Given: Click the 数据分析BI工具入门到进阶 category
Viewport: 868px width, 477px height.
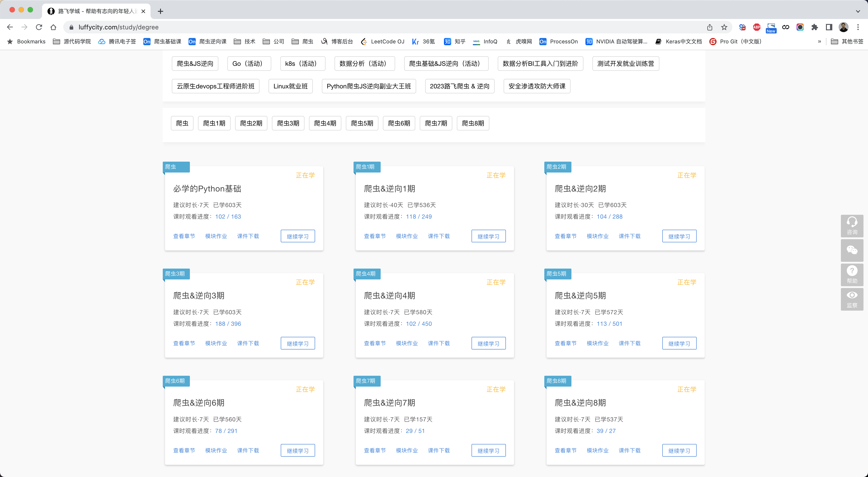Looking at the screenshot, I should click(540, 63).
